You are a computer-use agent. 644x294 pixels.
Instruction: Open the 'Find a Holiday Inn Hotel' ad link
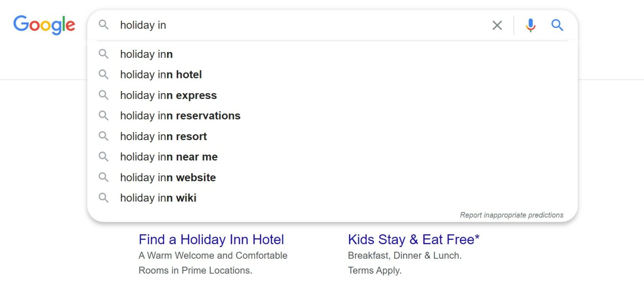(211, 239)
